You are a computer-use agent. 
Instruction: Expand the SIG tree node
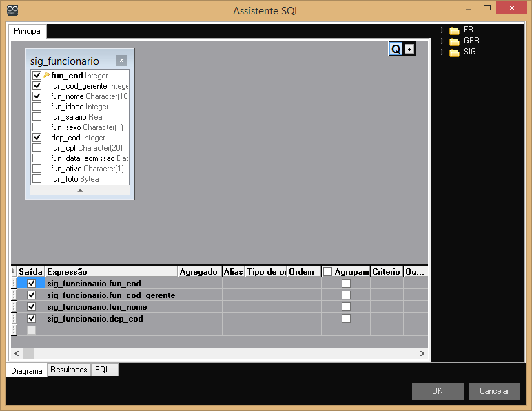[x=442, y=52]
